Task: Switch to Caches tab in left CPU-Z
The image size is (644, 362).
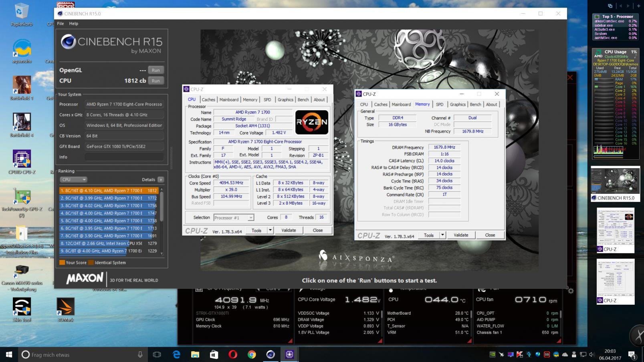Action: [208, 100]
